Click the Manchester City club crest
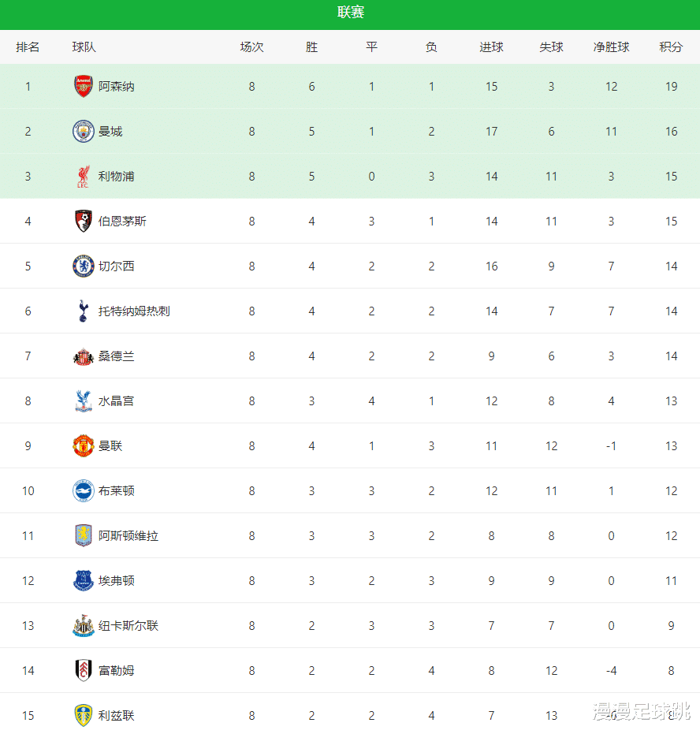The width and height of the screenshot is (700, 734). pos(83,132)
